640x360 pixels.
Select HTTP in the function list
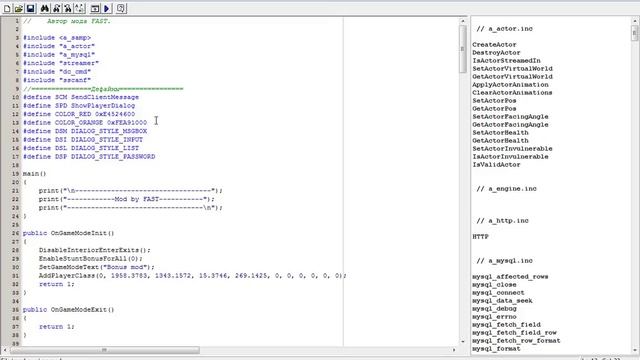pyautogui.click(x=480, y=236)
